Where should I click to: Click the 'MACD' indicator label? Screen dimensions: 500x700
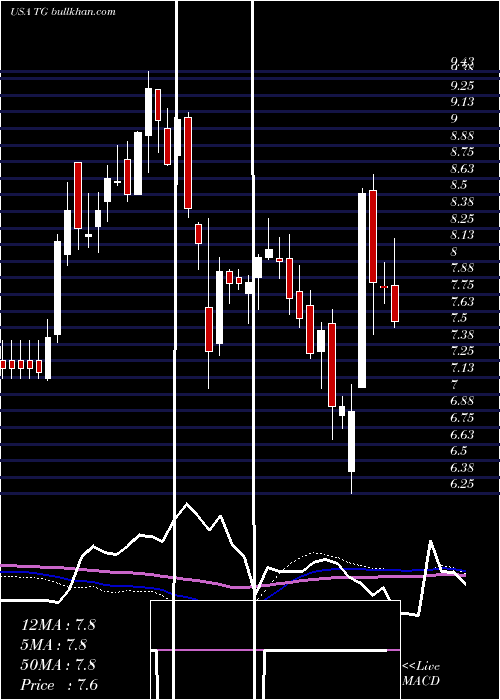coord(421,681)
